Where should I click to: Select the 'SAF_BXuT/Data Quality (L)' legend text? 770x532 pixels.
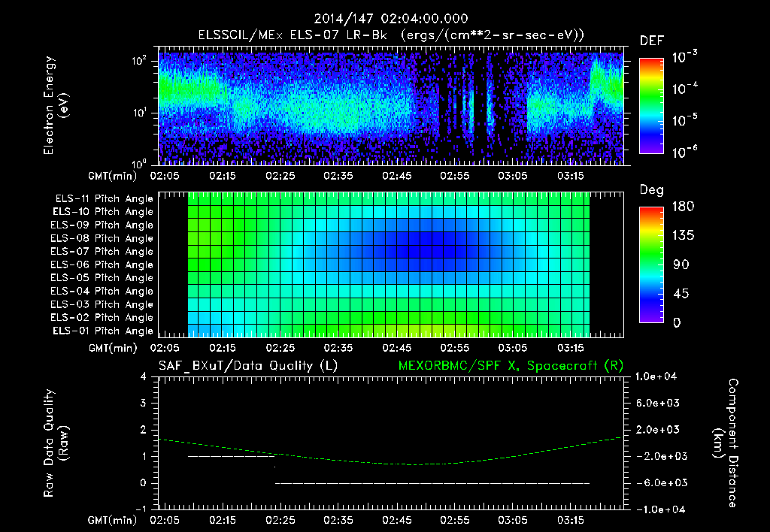coord(248,366)
